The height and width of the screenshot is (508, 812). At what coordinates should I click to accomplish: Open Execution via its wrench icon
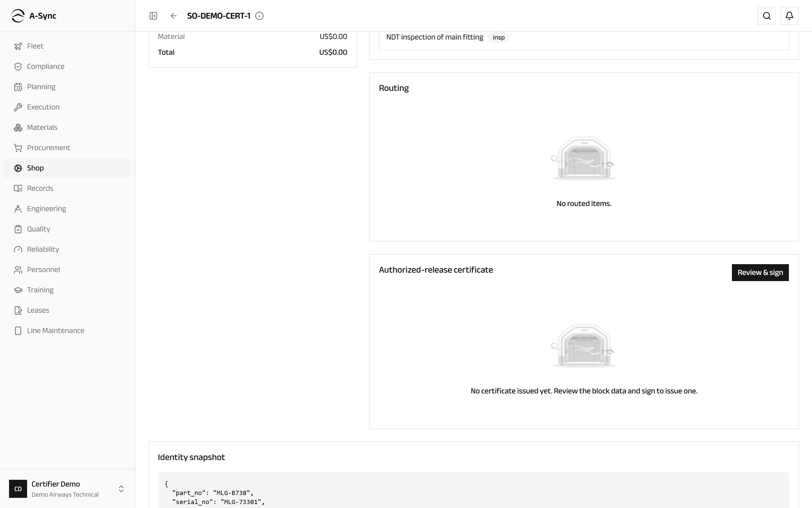pyautogui.click(x=18, y=107)
